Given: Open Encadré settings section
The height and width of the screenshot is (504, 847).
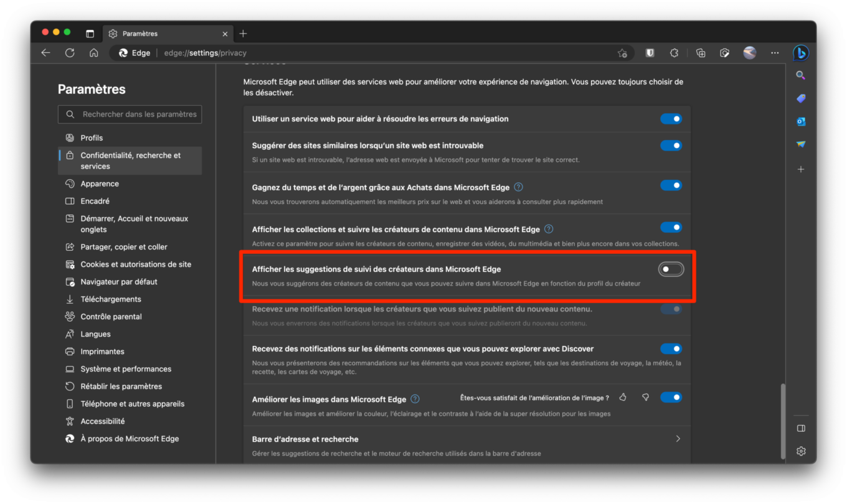Looking at the screenshot, I should coord(130,202).
